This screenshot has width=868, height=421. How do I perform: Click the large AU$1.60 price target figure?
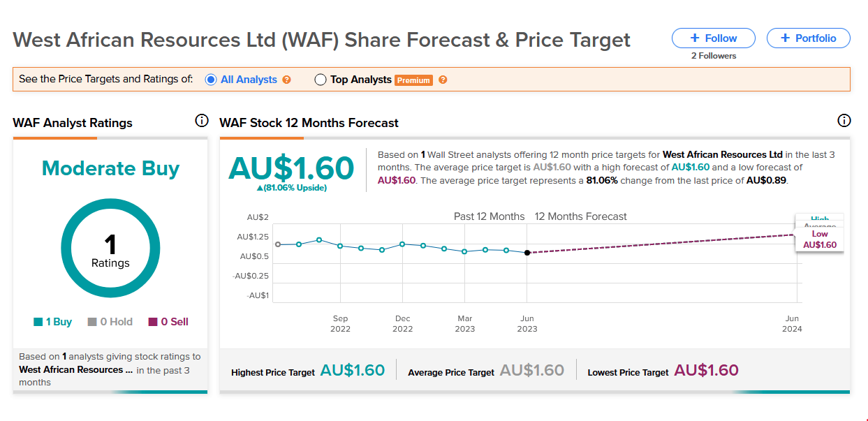(x=292, y=168)
